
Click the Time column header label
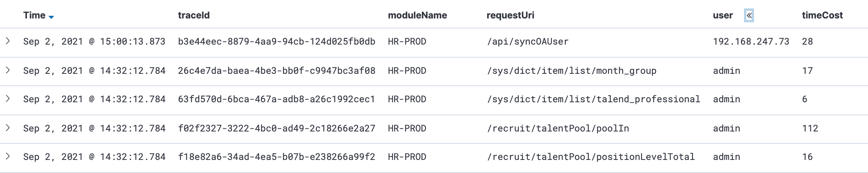34,15
